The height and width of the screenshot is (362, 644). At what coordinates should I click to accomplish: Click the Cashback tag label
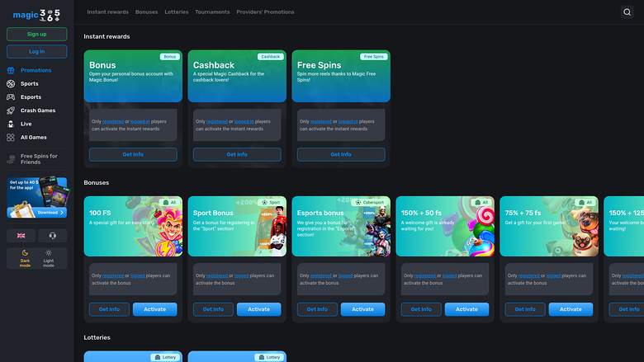coord(271,57)
